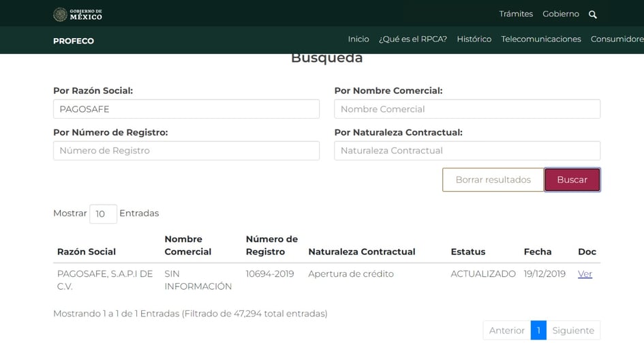This screenshot has width=644, height=343.
Task: Click the Naturaleza Contractual input field
Action: point(467,151)
